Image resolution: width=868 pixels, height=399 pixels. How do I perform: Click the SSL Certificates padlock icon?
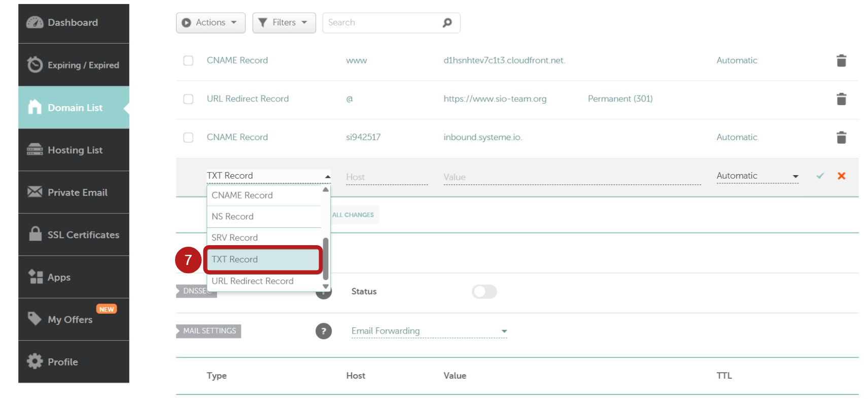point(35,234)
